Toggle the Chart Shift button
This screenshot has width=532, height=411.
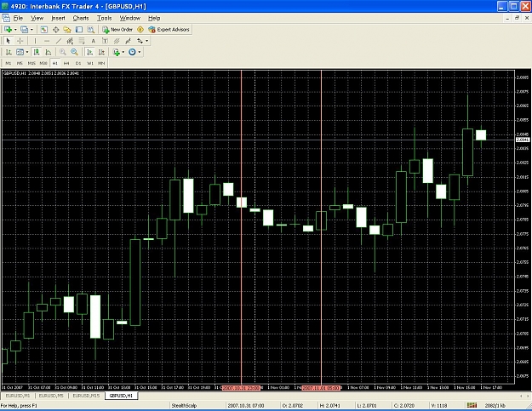[x=101, y=52]
